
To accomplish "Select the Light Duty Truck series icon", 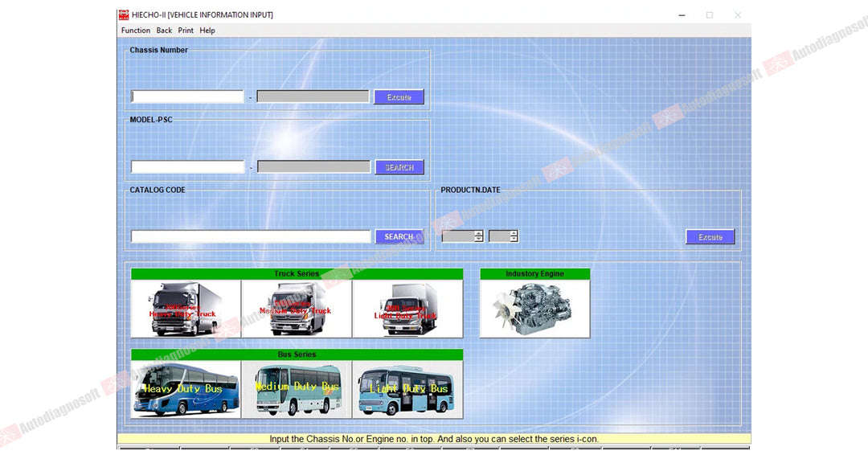I will [407, 309].
